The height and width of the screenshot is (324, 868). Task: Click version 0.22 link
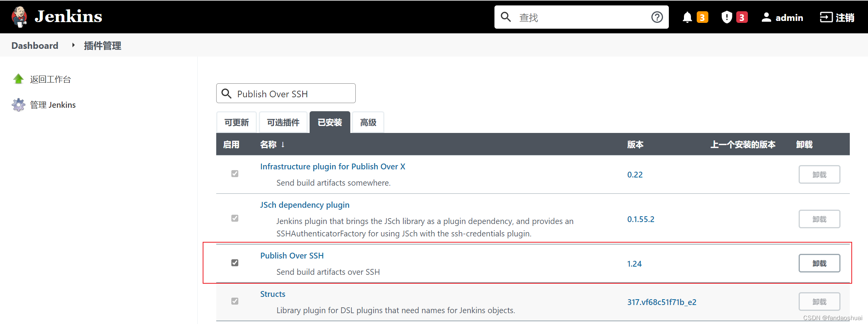coord(635,175)
